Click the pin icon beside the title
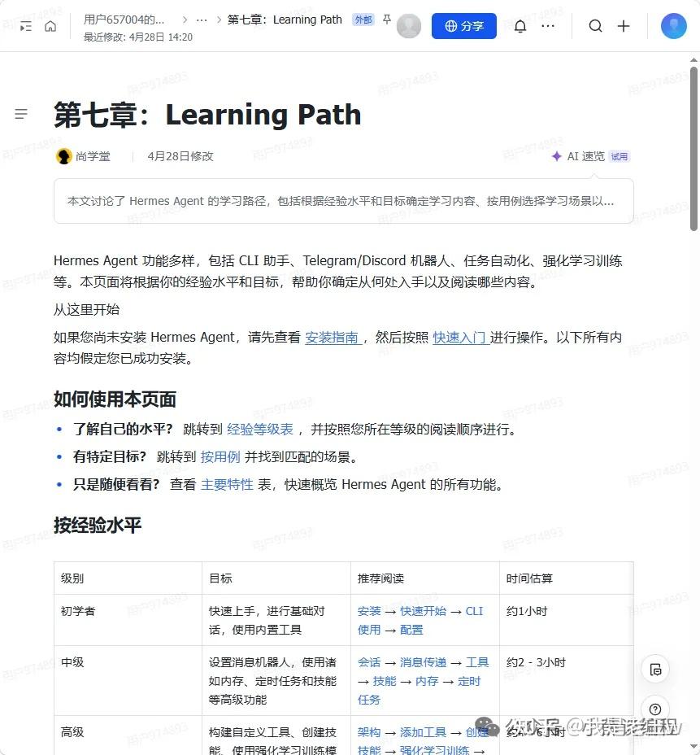The image size is (700, 755). click(x=387, y=20)
